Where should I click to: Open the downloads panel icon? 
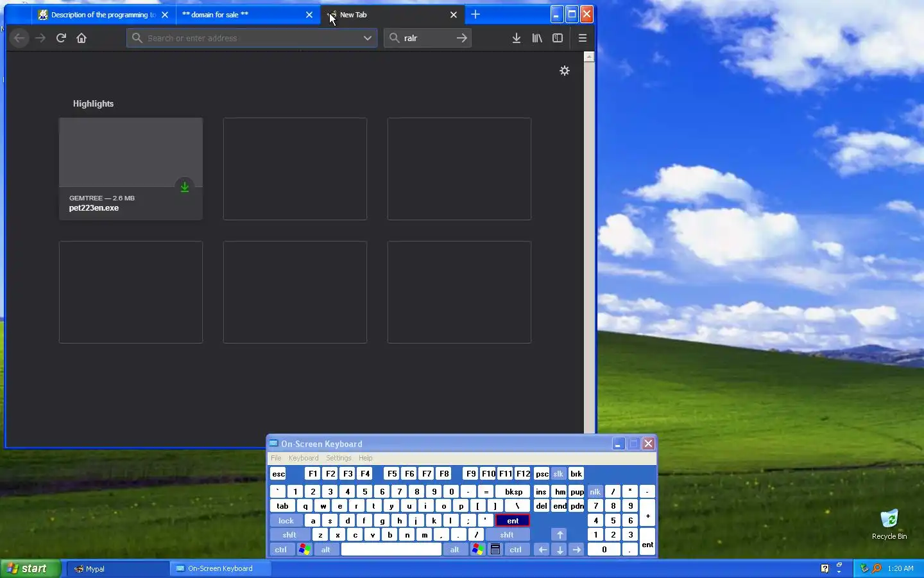coord(517,38)
